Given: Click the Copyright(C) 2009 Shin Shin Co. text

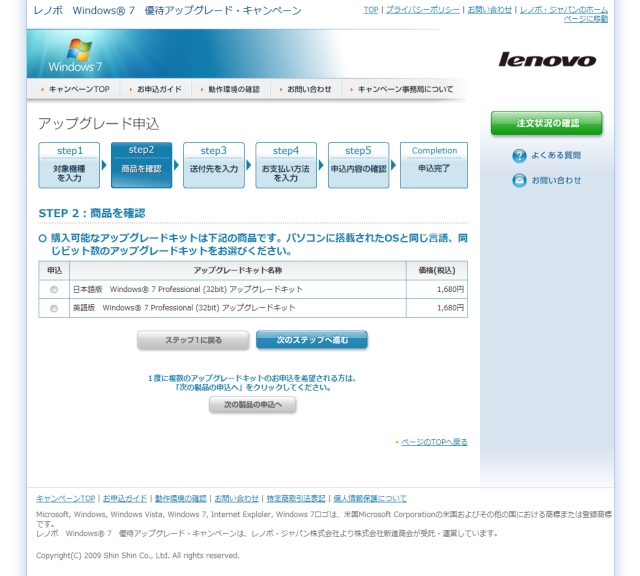Looking at the screenshot, I should click(138, 556).
